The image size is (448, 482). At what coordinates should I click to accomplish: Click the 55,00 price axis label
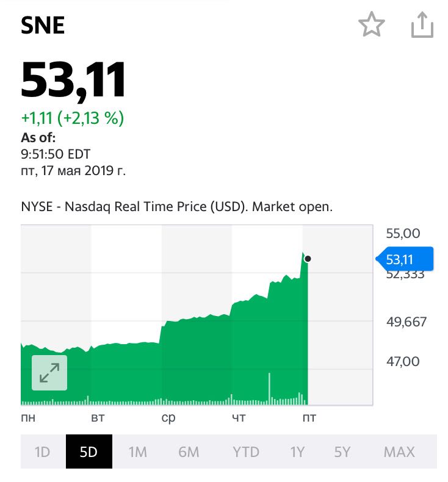403,233
